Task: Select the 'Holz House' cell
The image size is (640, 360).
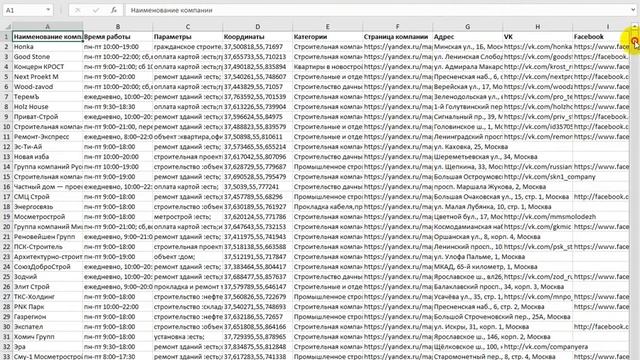Action: tap(48, 107)
